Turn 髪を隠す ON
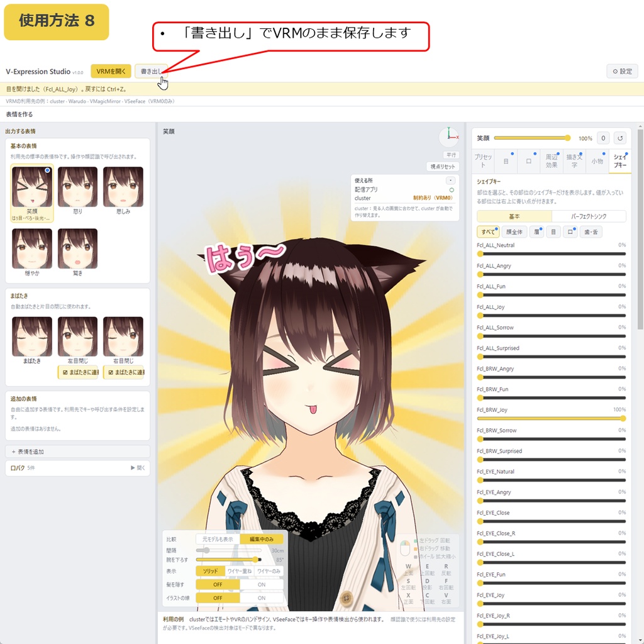This screenshot has height=644, width=644. tap(262, 584)
